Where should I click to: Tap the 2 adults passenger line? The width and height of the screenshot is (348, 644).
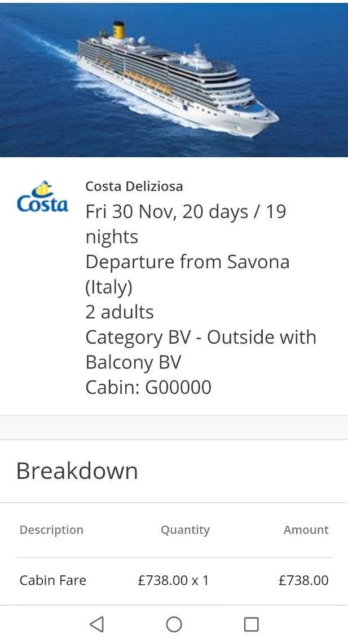click(x=120, y=312)
